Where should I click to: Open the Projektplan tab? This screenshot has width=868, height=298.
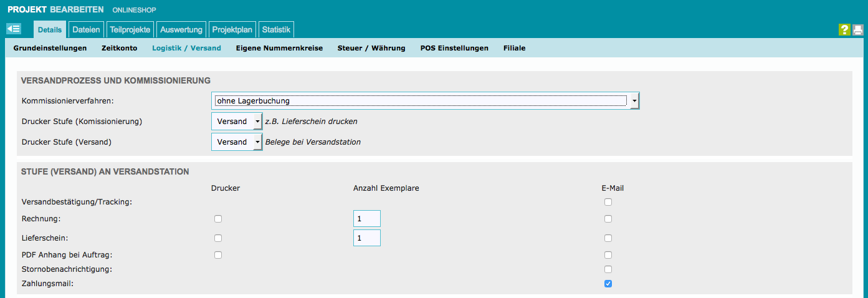tap(232, 29)
